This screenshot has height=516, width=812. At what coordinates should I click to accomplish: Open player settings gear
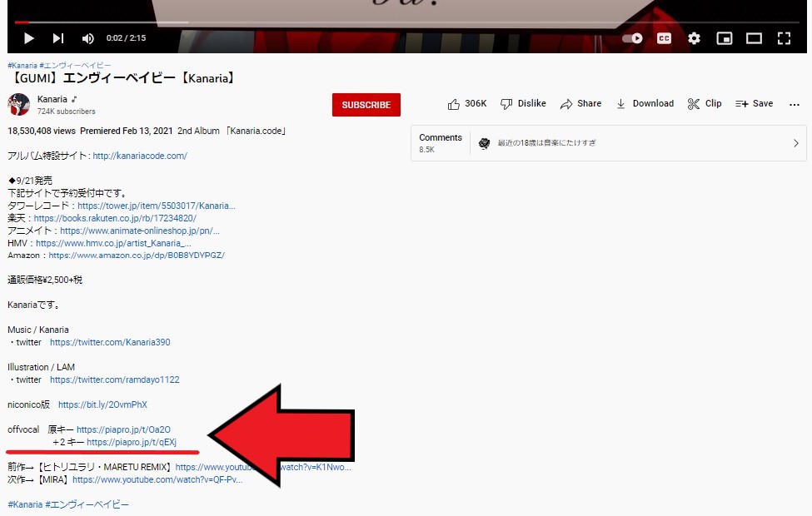pyautogui.click(x=694, y=38)
